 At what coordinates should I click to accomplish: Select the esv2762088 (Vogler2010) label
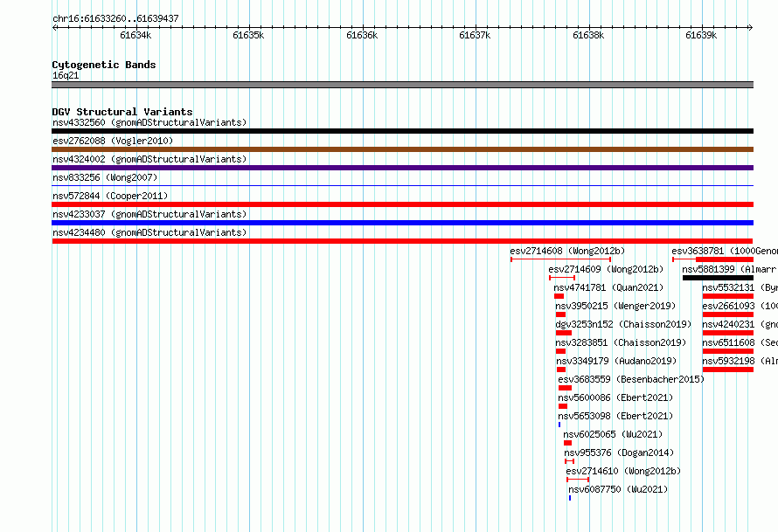click(x=113, y=141)
